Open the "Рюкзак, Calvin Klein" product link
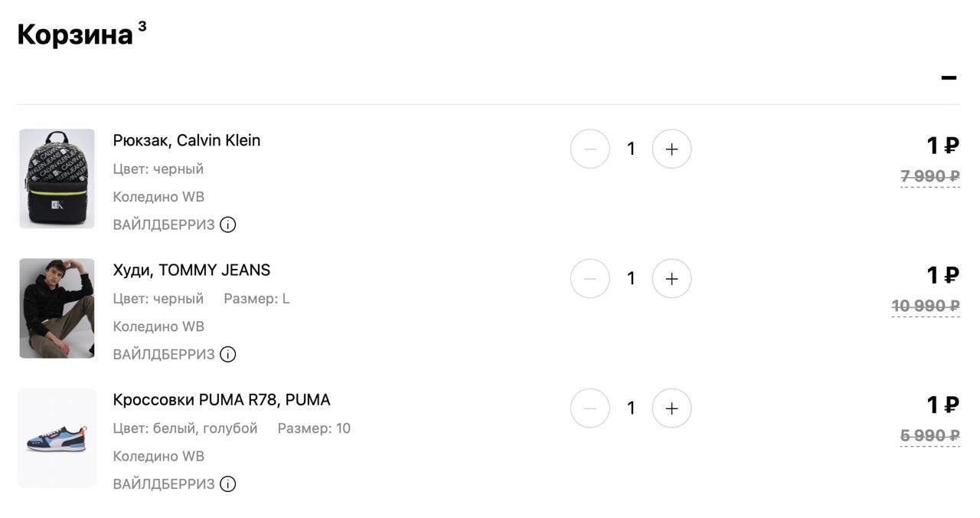980x518 pixels. click(x=186, y=140)
